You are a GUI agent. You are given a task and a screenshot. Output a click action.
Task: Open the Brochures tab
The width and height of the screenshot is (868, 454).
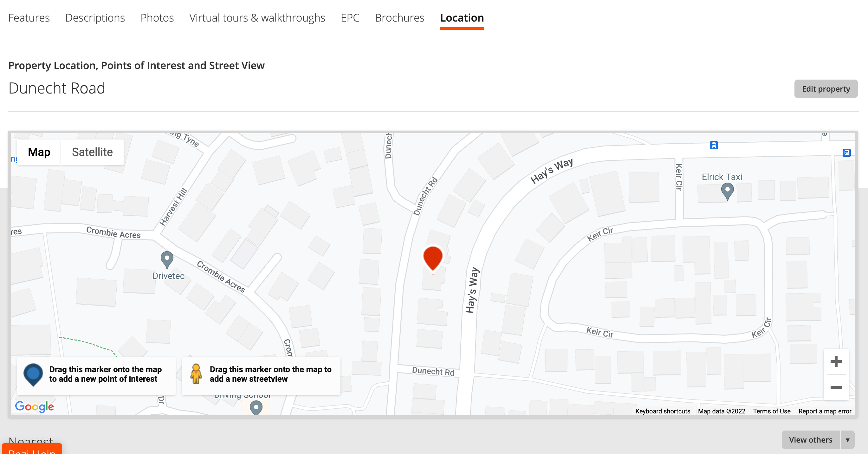(400, 17)
